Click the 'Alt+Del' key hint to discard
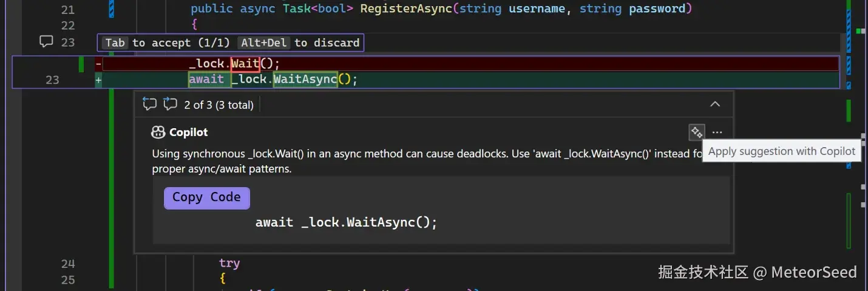This screenshot has width=868, height=291. 265,43
